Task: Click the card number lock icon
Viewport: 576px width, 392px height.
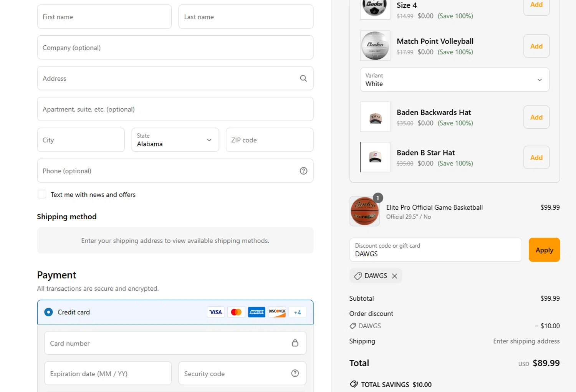Action: coord(295,343)
